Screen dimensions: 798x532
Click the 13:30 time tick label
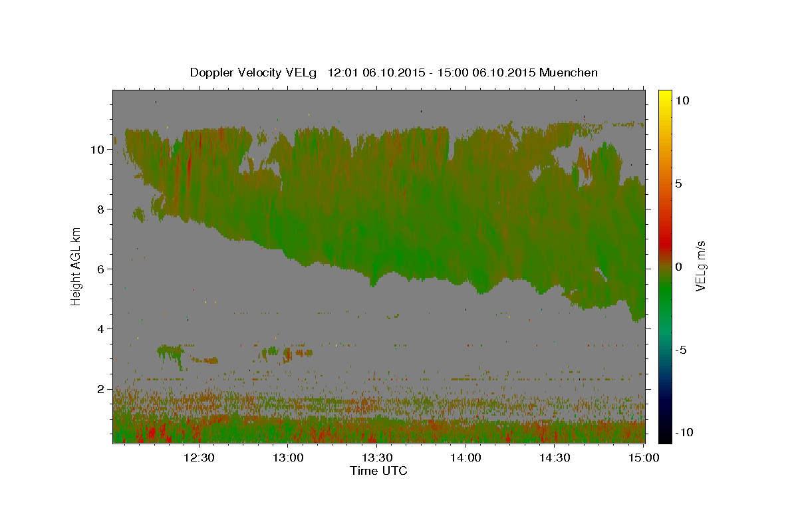coord(377,458)
